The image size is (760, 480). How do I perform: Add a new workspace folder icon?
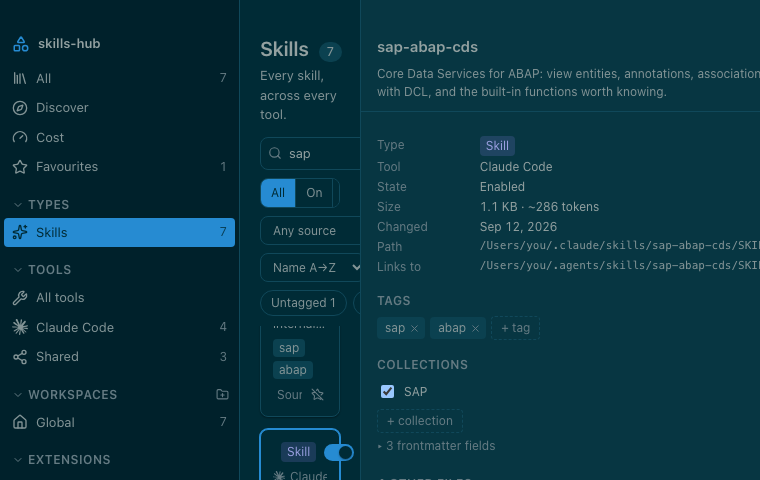point(222,394)
